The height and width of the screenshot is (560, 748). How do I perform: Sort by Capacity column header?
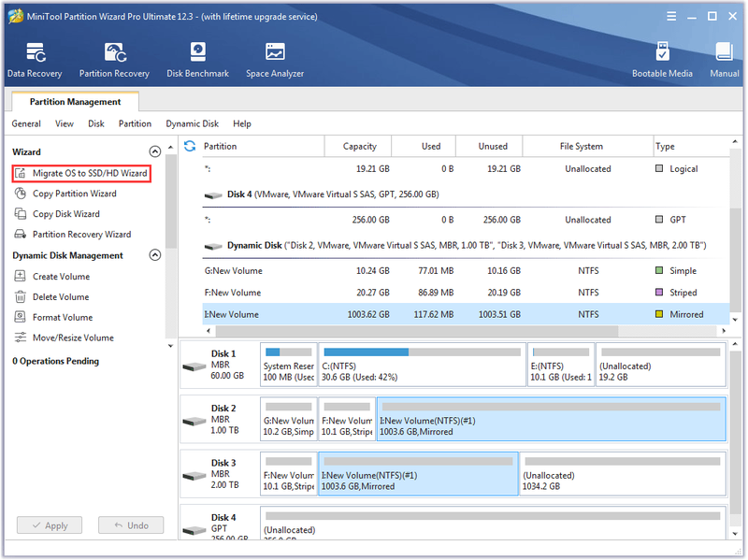coord(358,146)
